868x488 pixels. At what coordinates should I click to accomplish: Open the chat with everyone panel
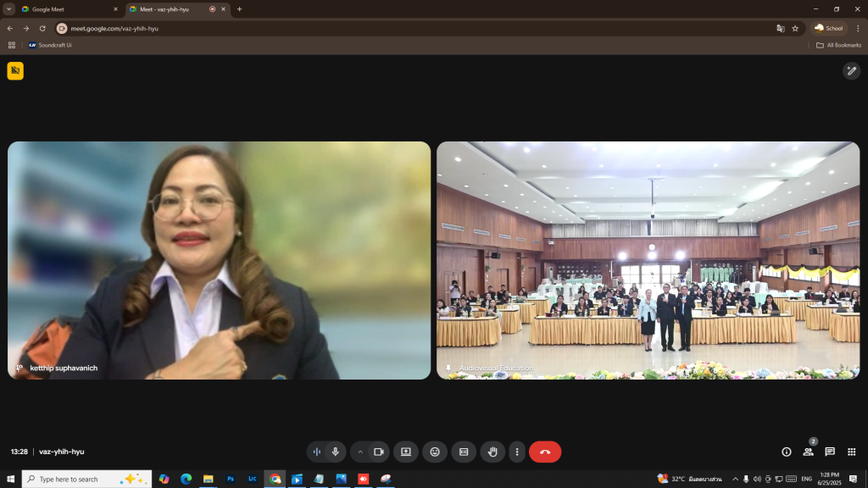tap(830, 452)
